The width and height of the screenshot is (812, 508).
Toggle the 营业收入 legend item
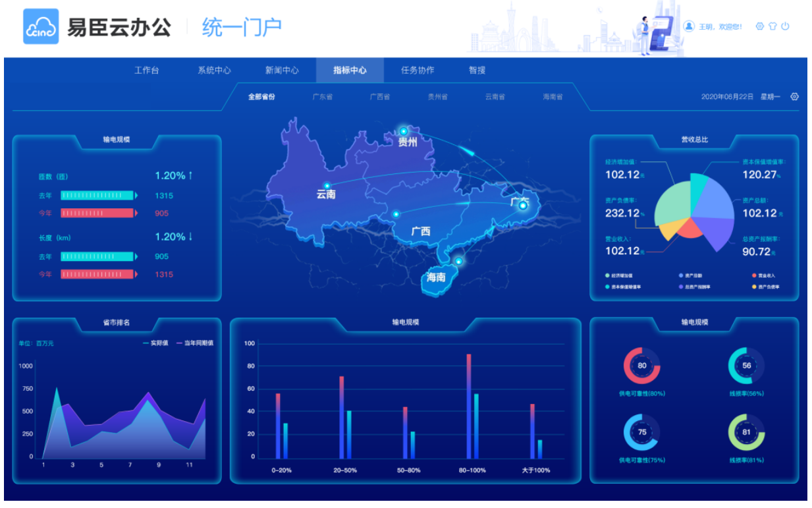[x=763, y=275]
